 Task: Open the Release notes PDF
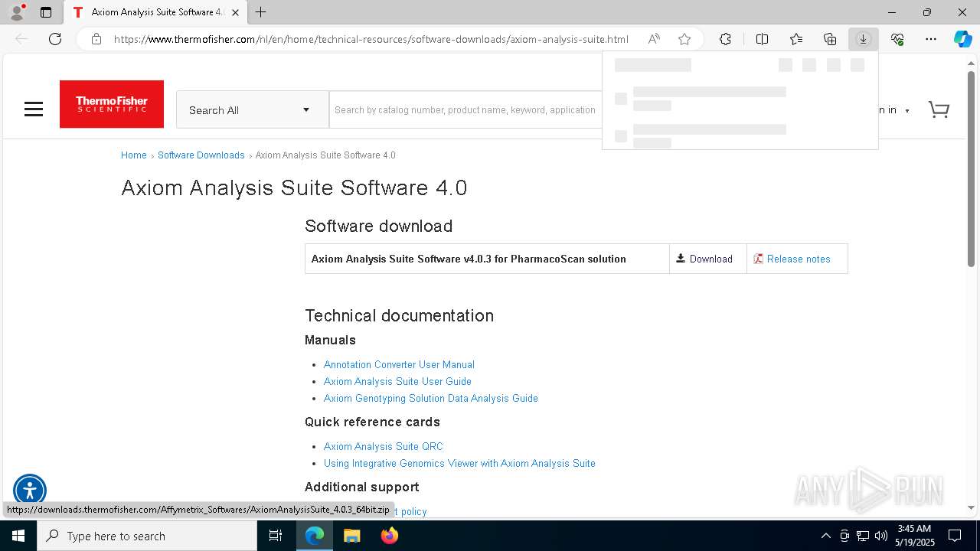click(x=792, y=259)
